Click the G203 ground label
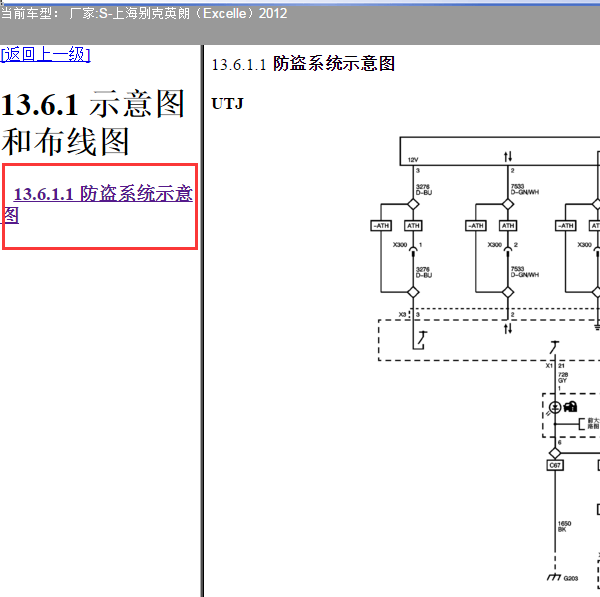The image size is (600, 597). [571, 578]
